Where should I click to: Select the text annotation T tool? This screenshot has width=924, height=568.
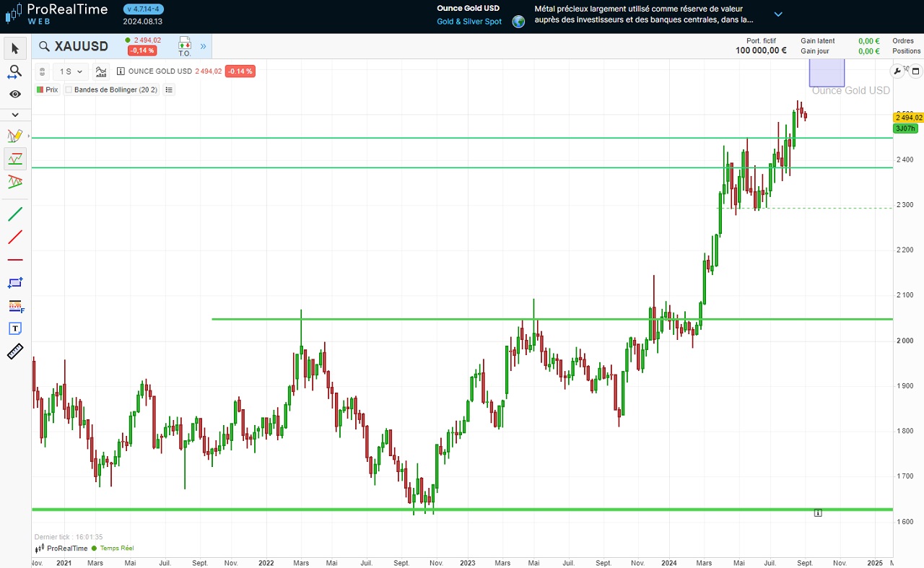pos(15,328)
